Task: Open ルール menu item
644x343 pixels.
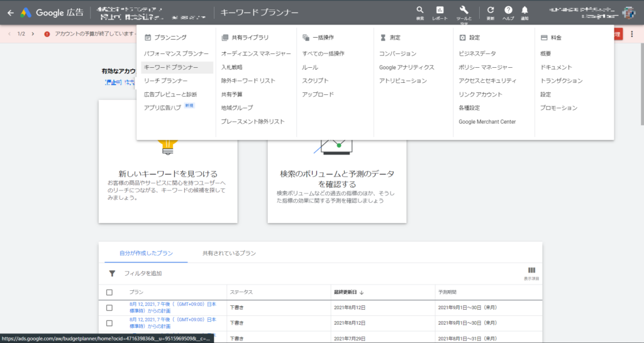Action: pos(310,67)
